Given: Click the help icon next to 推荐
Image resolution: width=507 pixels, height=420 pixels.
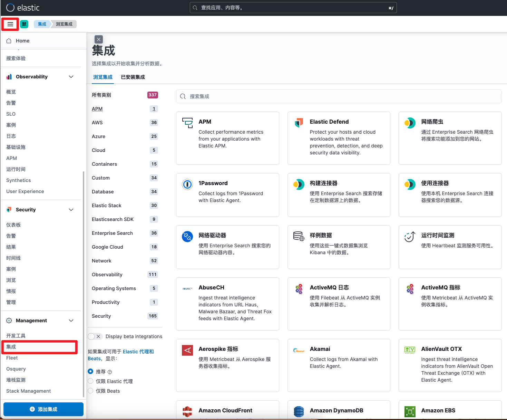Looking at the screenshot, I should pos(110,372).
